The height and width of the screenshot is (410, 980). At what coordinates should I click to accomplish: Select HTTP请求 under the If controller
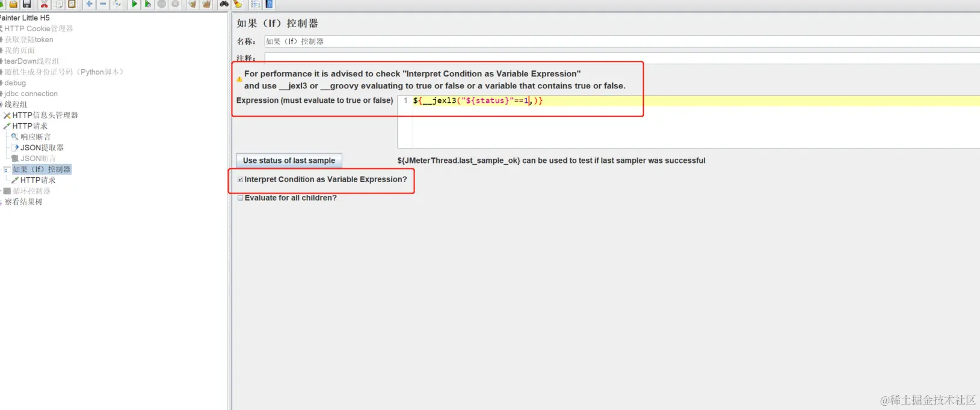(38, 180)
